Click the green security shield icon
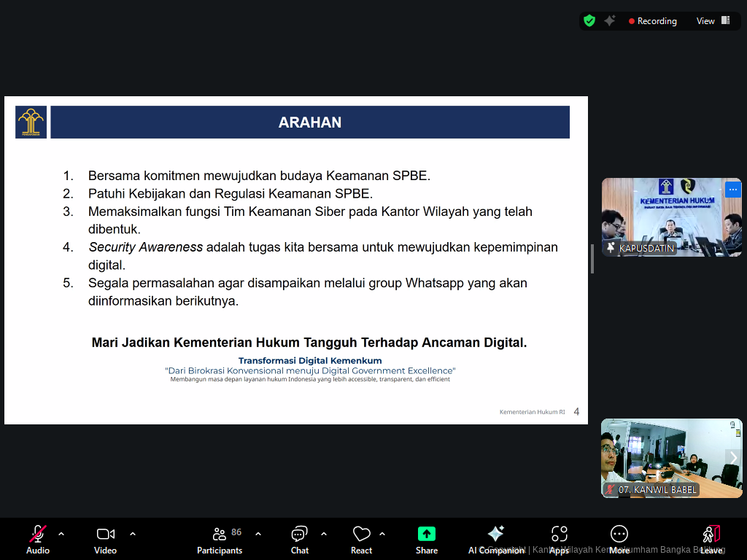Screen dimensions: 747x560 pyautogui.click(x=589, y=20)
